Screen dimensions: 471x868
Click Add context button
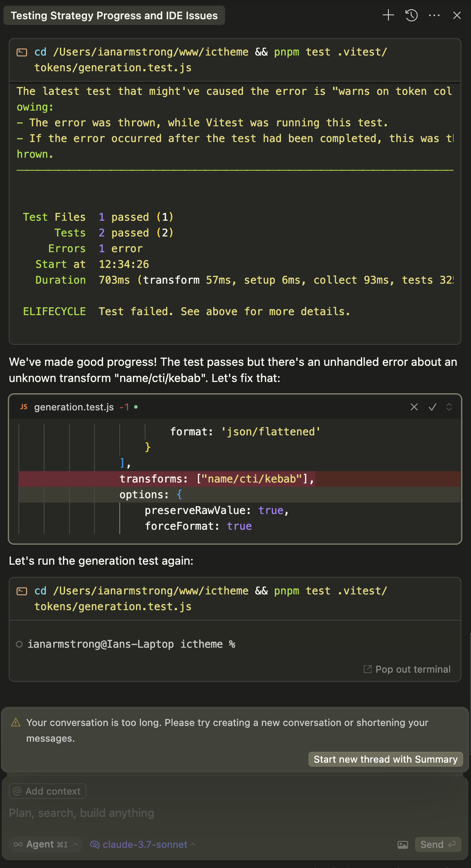point(48,791)
